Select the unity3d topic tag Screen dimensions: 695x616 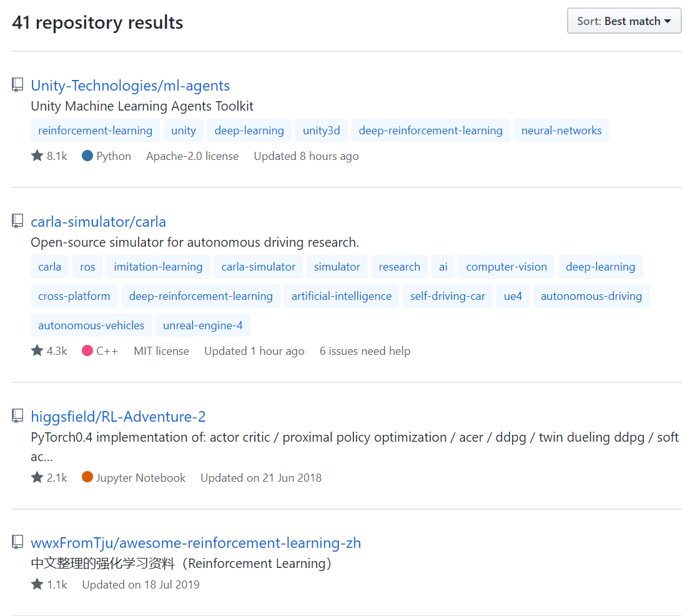(x=321, y=131)
